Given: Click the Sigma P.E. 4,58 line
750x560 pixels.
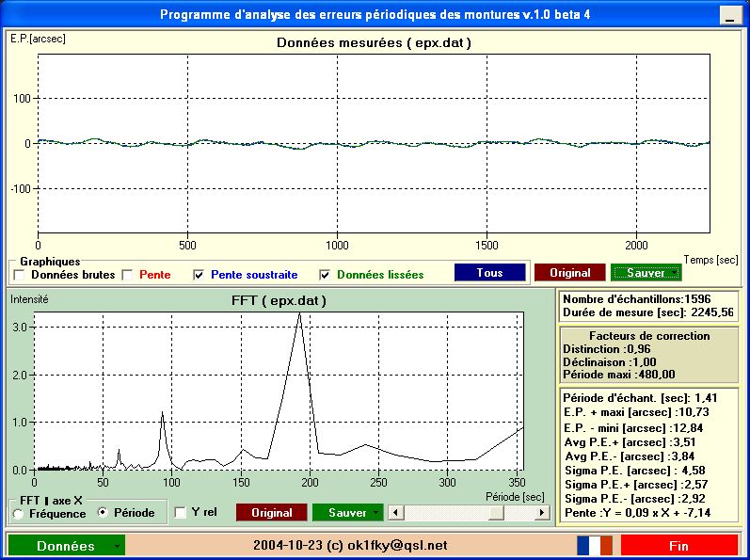Looking at the screenshot, I should point(635,470).
